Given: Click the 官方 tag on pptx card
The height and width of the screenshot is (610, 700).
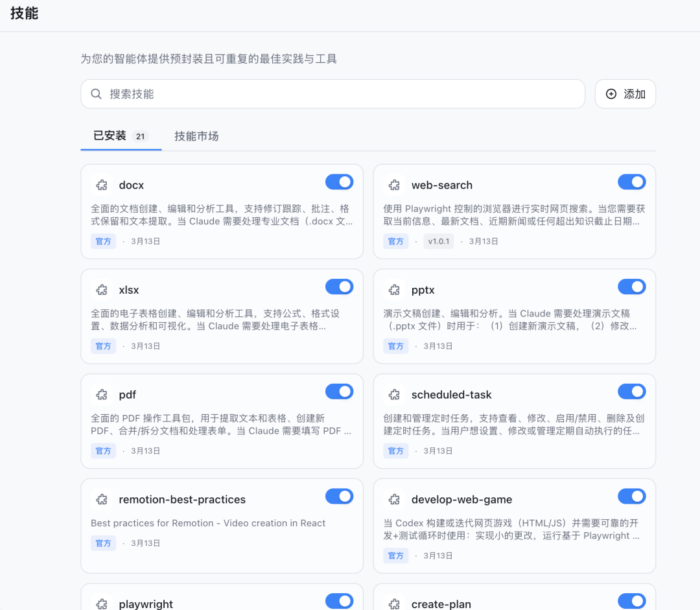Looking at the screenshot, I should [395, 346].
